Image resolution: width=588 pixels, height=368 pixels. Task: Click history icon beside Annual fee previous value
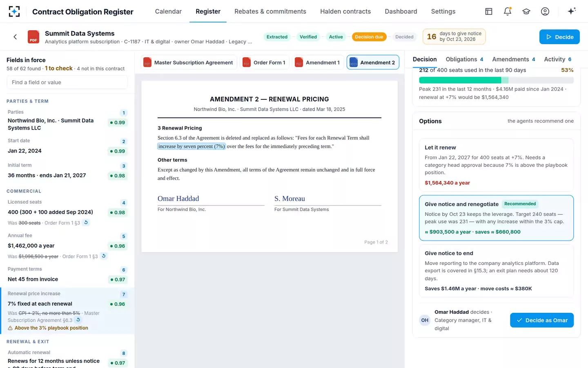(104, 256)
